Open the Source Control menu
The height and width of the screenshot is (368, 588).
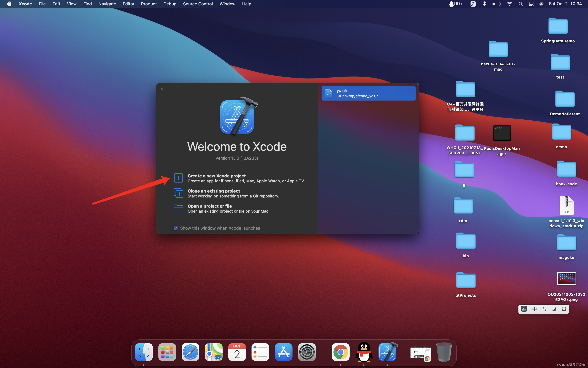(198, 4)
